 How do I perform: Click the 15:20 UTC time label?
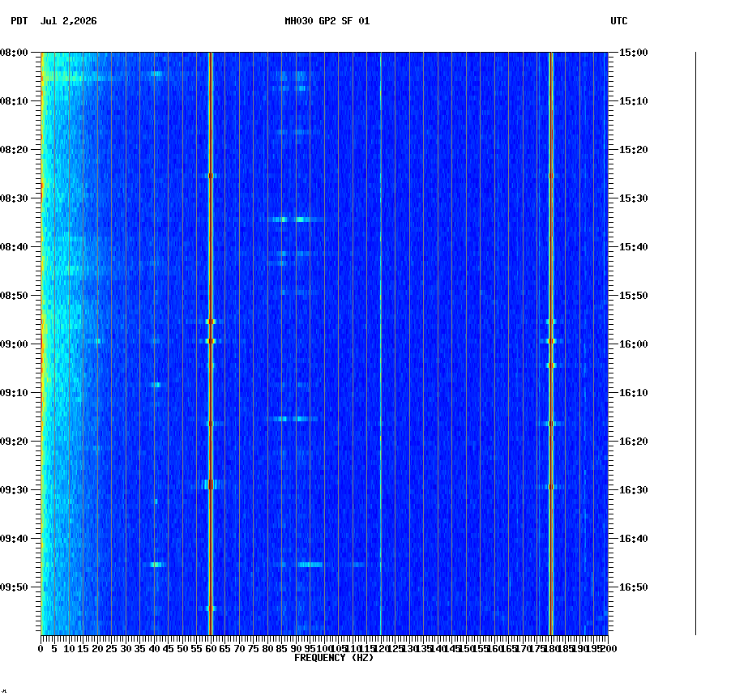tap(634, 150)
